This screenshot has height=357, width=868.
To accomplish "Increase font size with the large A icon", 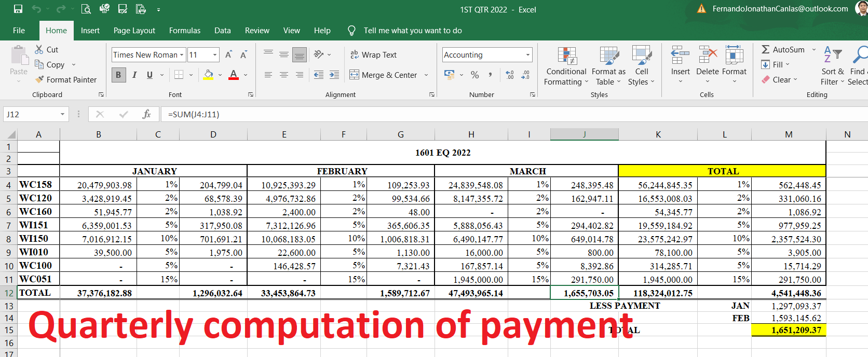I will 228,54.
